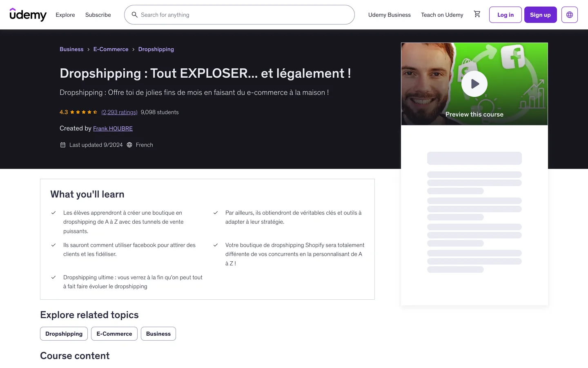
Task: Click the 9,098 students text
Action: pyautogui.click(x=160, y=112)
